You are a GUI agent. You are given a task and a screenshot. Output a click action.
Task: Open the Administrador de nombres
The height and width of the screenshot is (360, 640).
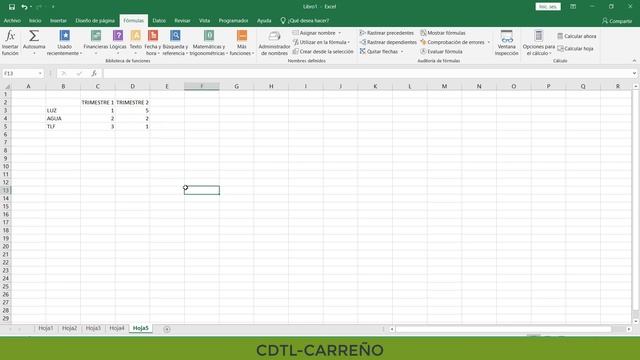coord(274,42)
